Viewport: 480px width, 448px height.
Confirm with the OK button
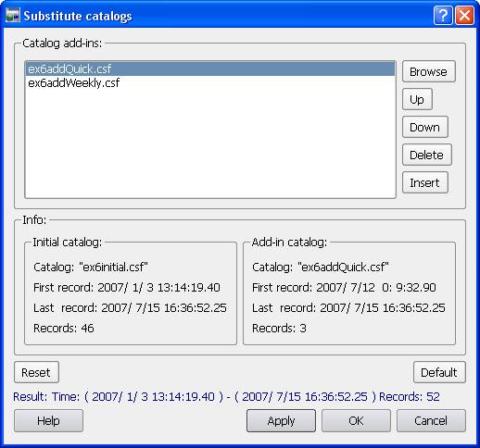tap(356, 421)
